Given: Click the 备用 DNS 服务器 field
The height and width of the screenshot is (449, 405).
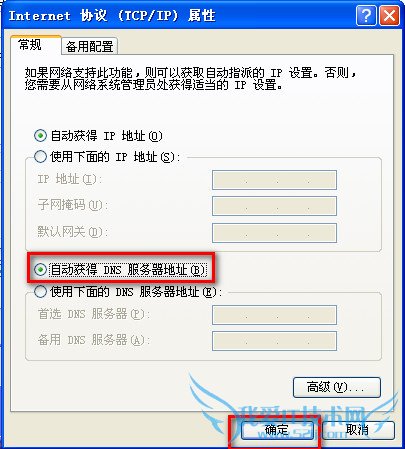Looking at the screenshot, I should [274, 341].
